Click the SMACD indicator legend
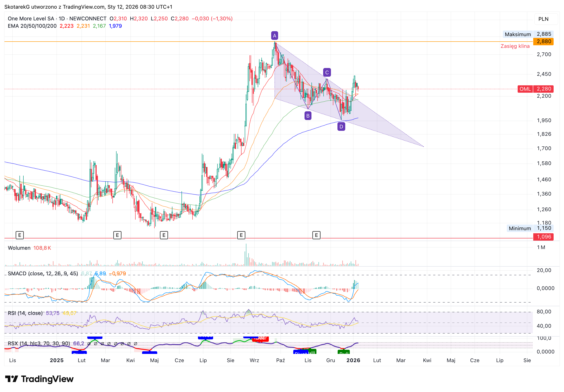The width and height of the screenshot is (564, 392). click(x=43, y=274)
